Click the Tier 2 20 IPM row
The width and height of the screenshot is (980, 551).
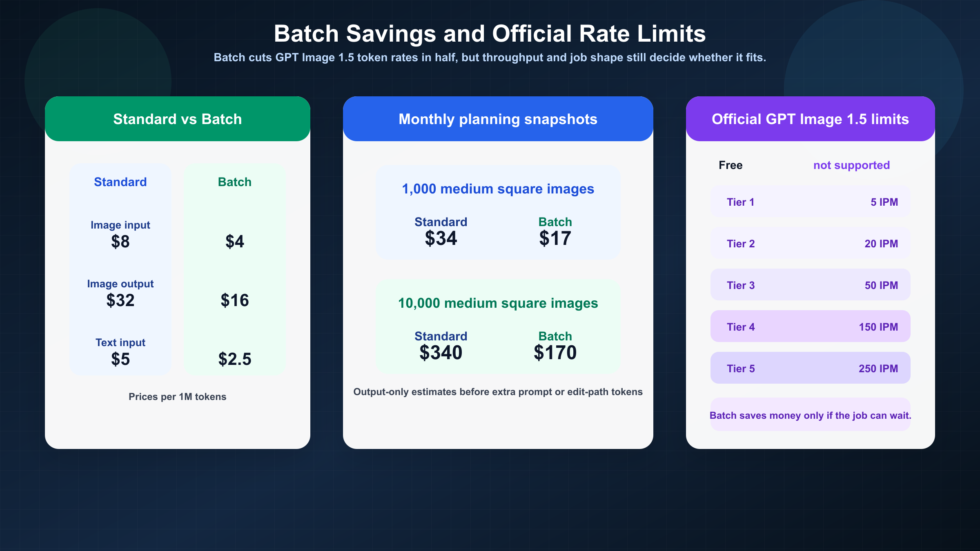810,244
